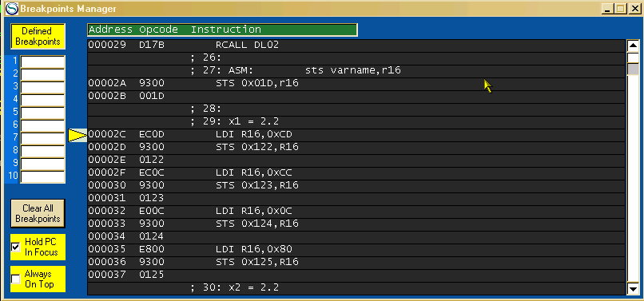Click the Defined Breakpoints button
Screen dimensions: 644x301
pyautogui.click(x=38, y=36)
